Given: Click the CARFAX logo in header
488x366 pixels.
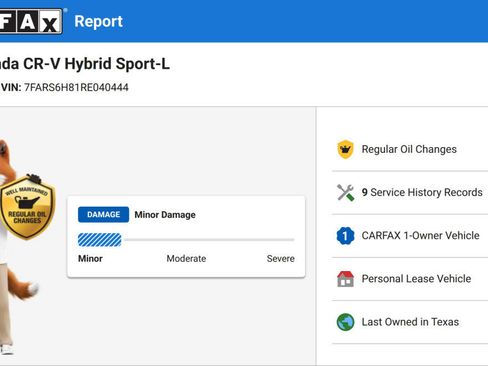Looking at the screenshot, I should tap(31, 21).
